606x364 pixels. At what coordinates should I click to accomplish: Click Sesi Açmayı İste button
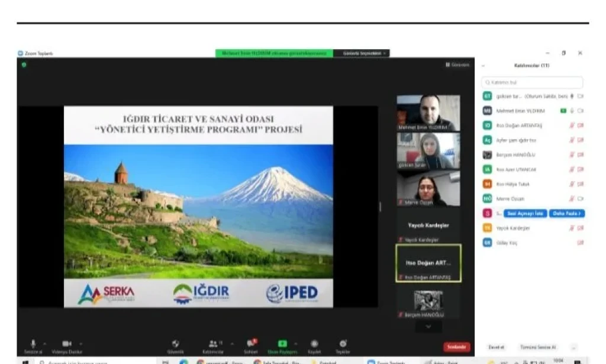(x=526, y=213)
